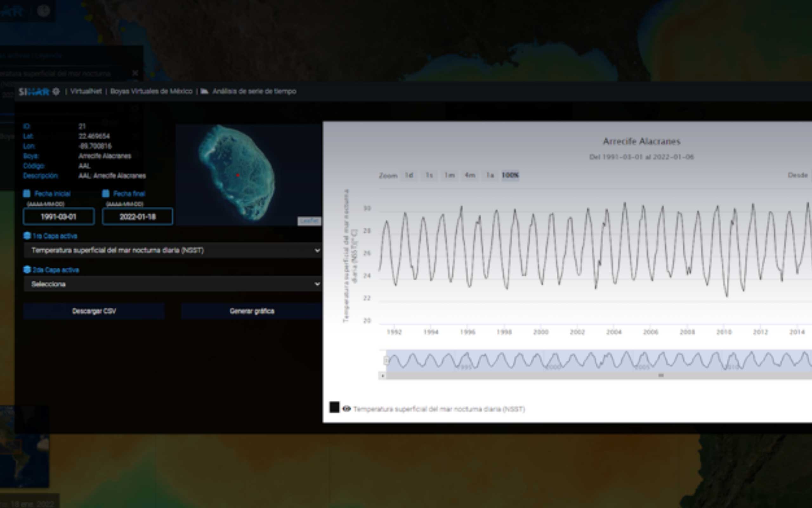The image size is (812, 508).
Task: Toggle eye icon for NSST series visibility
Action: pos(347,409)
